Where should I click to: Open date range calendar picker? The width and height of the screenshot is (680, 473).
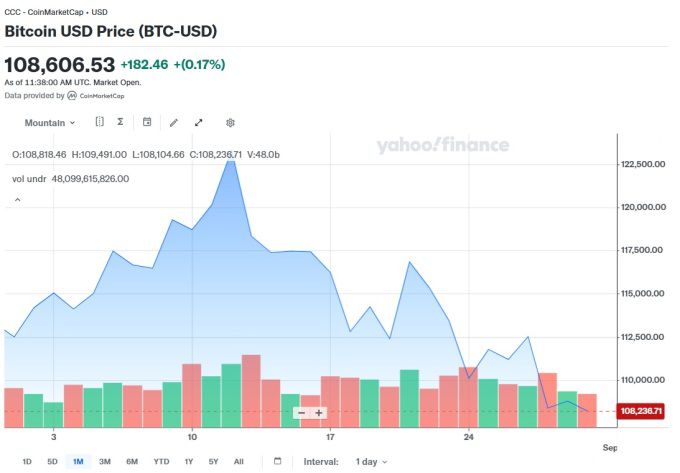(x=278, y=461)
